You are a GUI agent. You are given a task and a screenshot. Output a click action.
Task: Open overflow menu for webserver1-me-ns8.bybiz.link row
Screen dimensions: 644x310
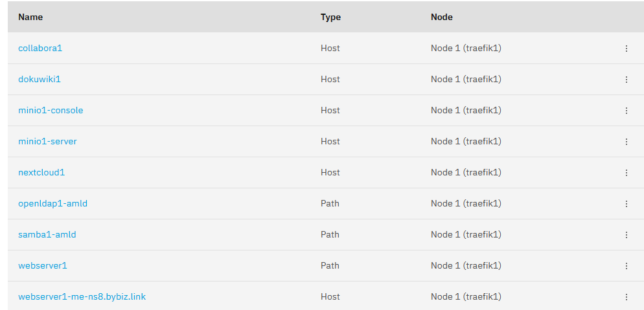click(627, 296)
